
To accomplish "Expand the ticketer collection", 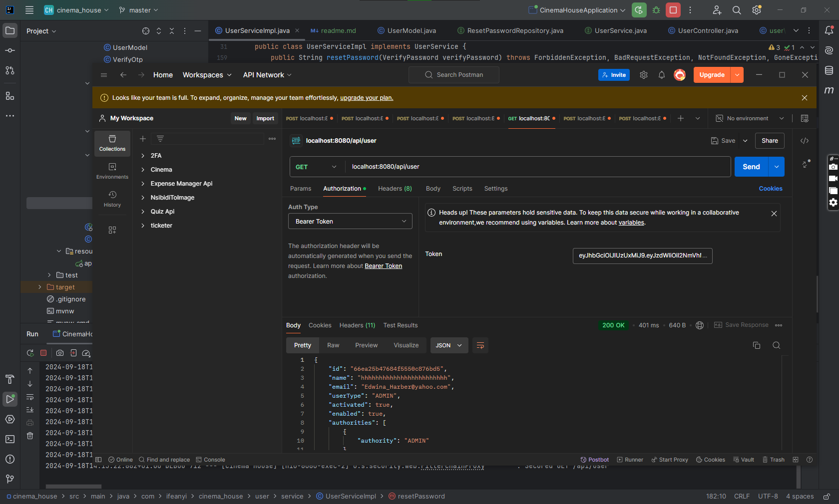I will tap(143, 226).
